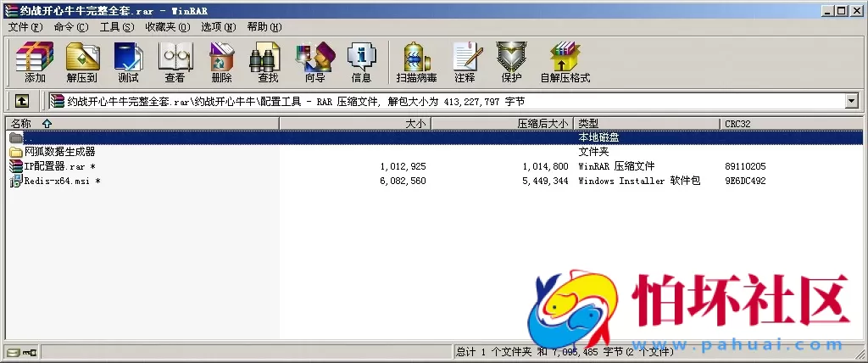Click the WinRAR title bar app icon
The width and height of the screenshot is (868, 363).
(11, 10)
